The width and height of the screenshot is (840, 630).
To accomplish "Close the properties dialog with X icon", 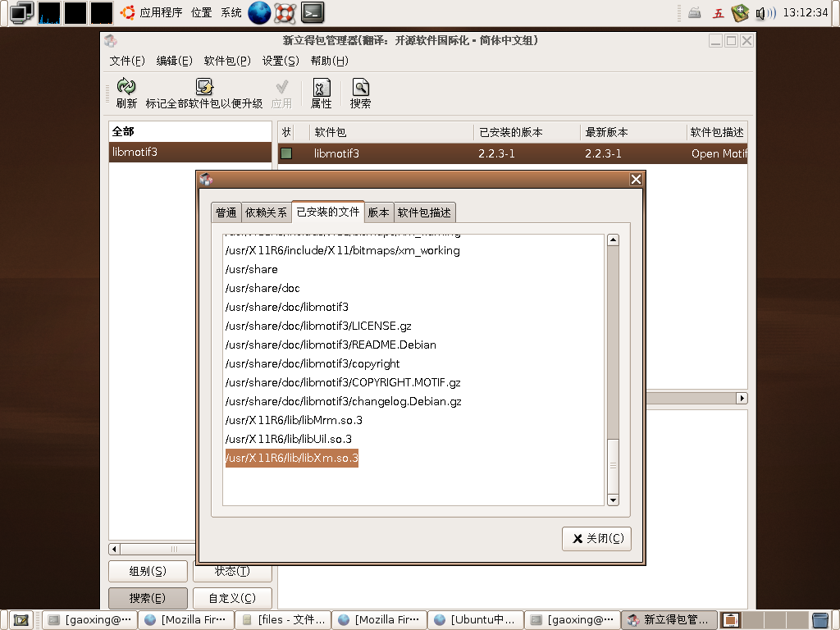I will point(636,180).
